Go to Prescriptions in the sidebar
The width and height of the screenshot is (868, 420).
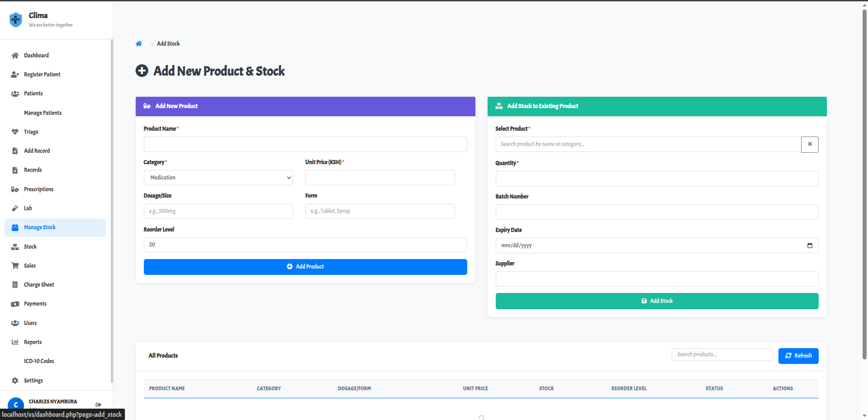(x=38, y=189)
